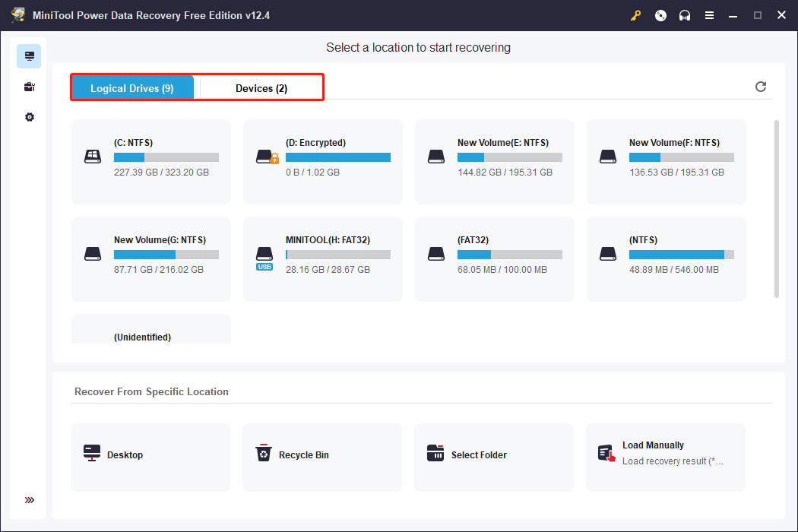Click the "(D: Encrypted)" label

tap(315, 143)
